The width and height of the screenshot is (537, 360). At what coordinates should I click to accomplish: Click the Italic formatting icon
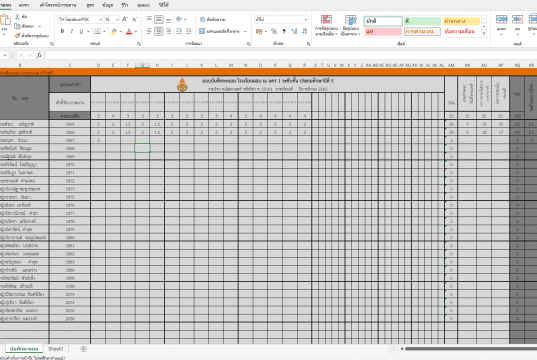(x=72, y=31)
